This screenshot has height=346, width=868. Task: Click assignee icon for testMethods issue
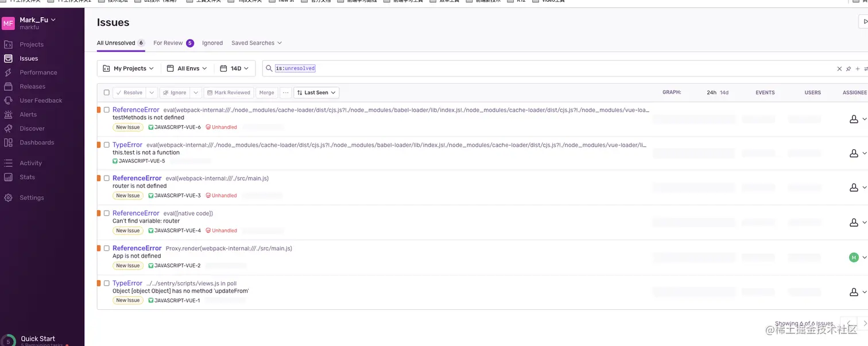(854, 119)
